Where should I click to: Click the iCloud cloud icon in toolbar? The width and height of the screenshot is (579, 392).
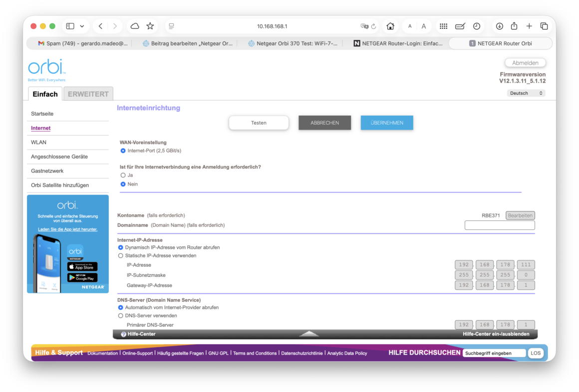135,26
